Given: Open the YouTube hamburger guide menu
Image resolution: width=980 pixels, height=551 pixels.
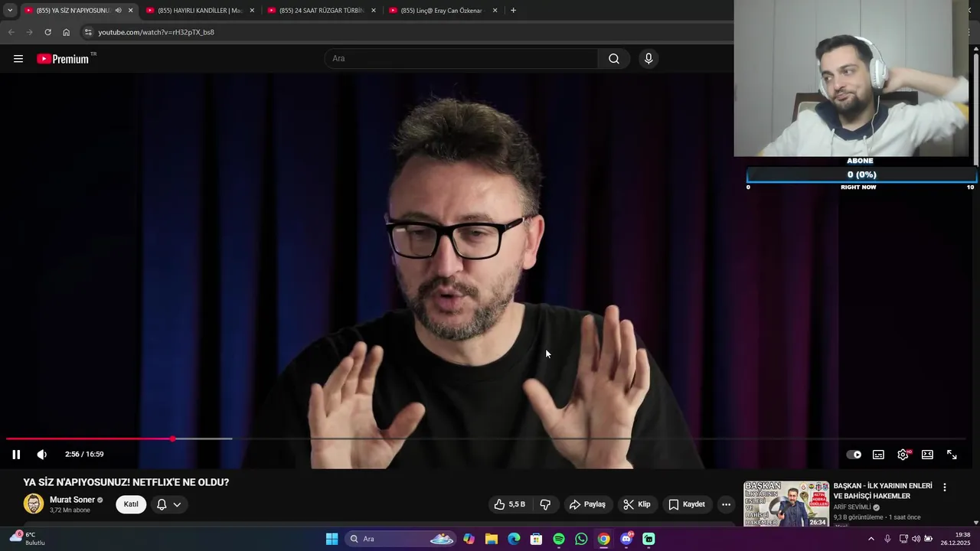Looking at the screenshot, I should (18, 59).
